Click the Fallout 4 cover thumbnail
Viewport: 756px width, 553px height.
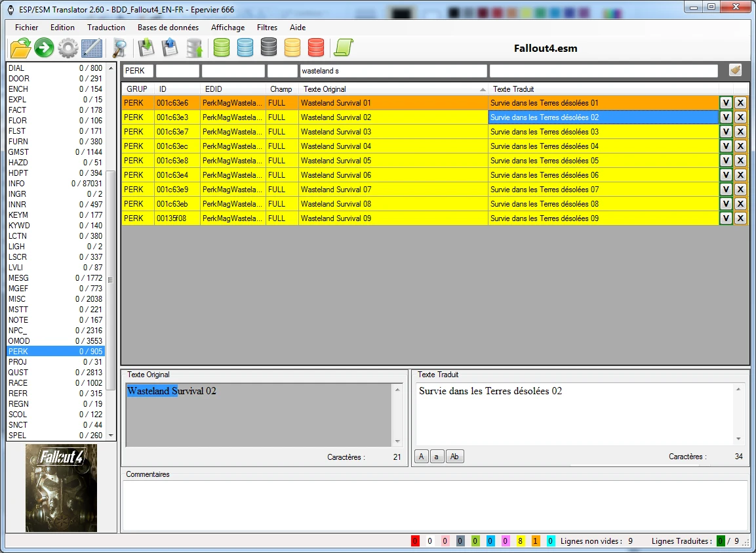(61, 488)
